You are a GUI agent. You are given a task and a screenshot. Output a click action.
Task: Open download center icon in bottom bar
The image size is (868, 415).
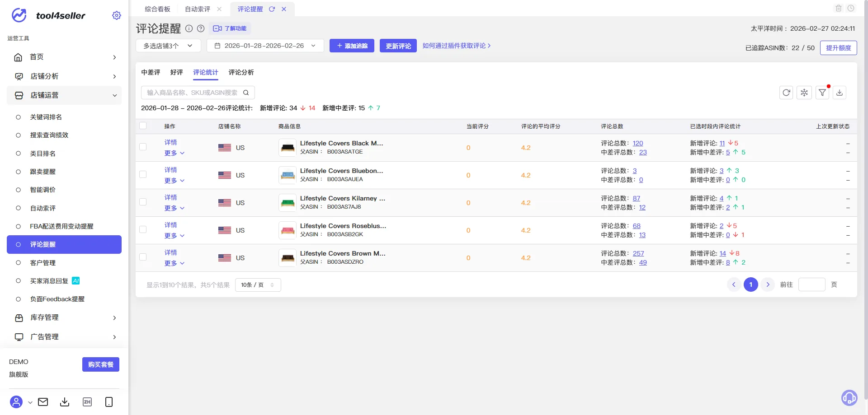65,402
